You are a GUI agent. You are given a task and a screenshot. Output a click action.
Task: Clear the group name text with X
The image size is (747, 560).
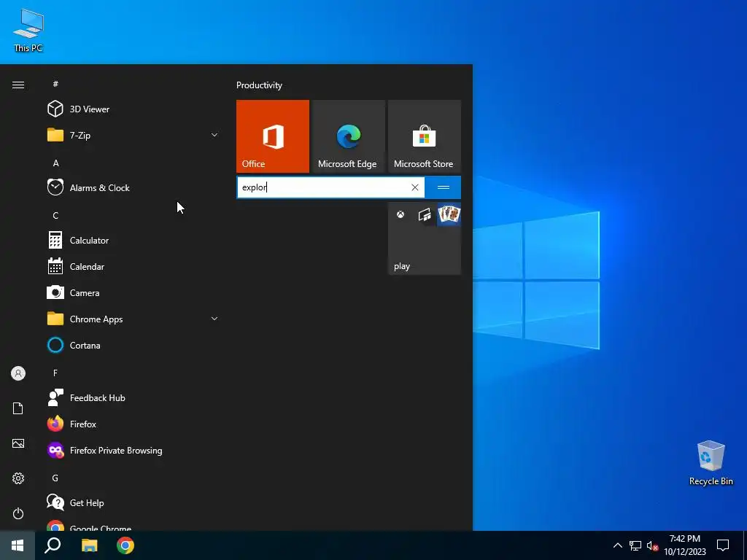pyautogui.click(x=415, y=187)
